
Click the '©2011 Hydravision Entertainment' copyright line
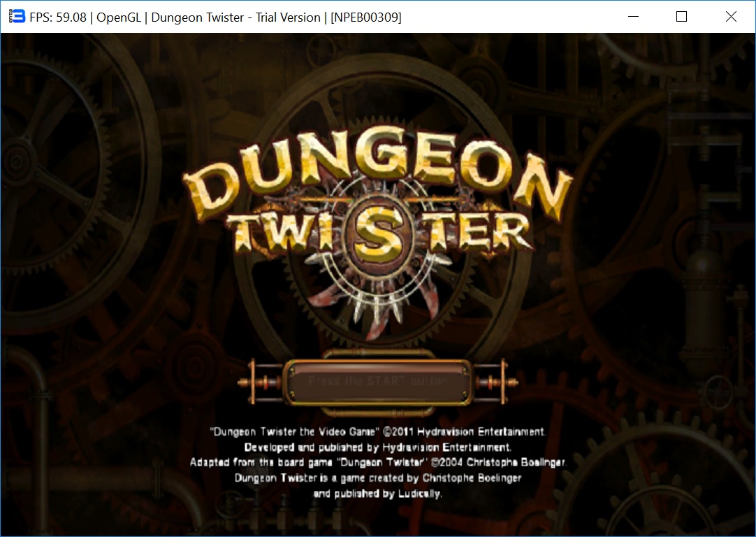click(377, 432)
